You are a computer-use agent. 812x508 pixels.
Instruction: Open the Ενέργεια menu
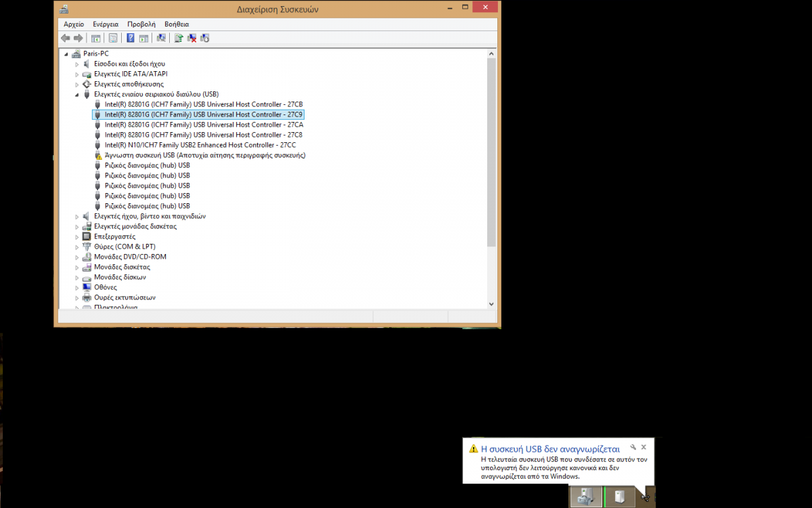pyautogui.click(x=106, y=24)
